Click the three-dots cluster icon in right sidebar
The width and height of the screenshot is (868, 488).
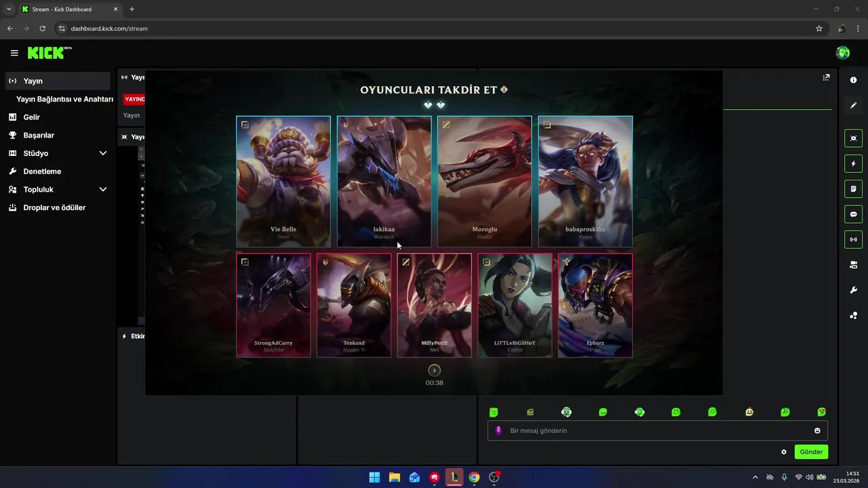tap(853, 315)
